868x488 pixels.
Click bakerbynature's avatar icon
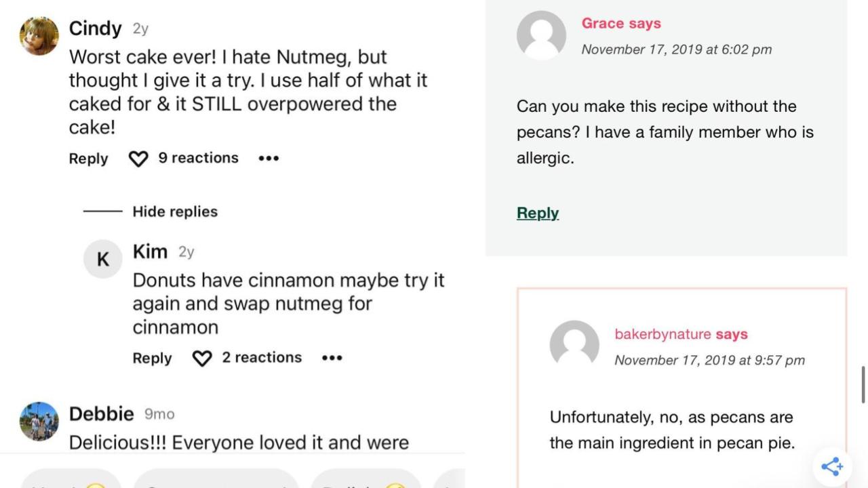pyautogui.click(x=575, y=346)
